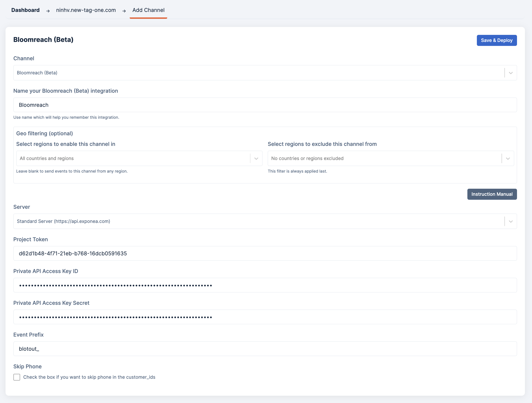
Task: Select the Add Channel tab
Action: pyautogui.click(x=148, y=10)
